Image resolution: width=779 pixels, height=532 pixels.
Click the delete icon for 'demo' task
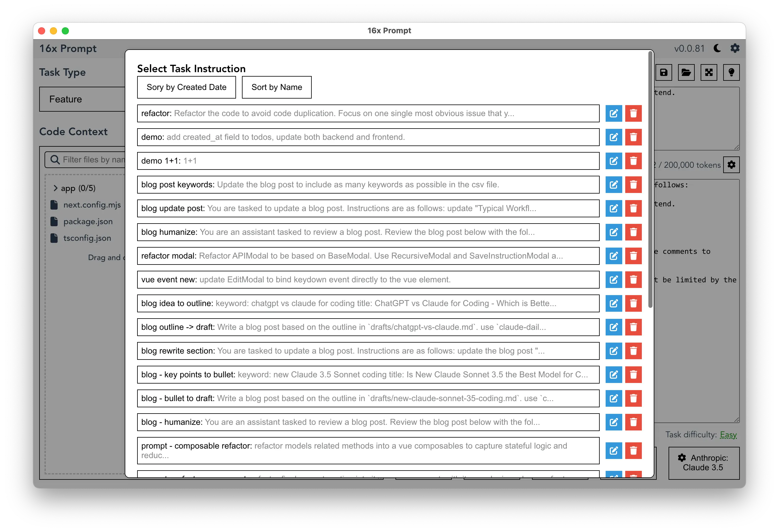click(x=634, y=137)
